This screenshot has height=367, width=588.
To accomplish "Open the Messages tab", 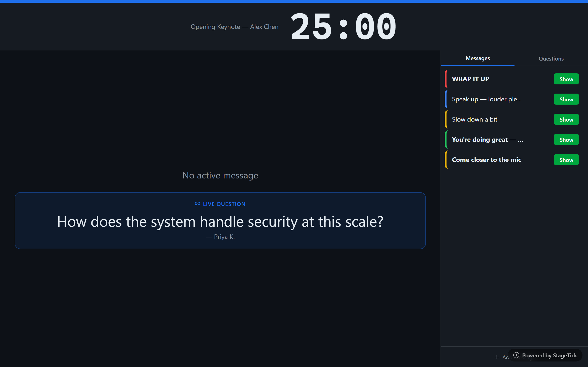I will (x=478, y=58).
